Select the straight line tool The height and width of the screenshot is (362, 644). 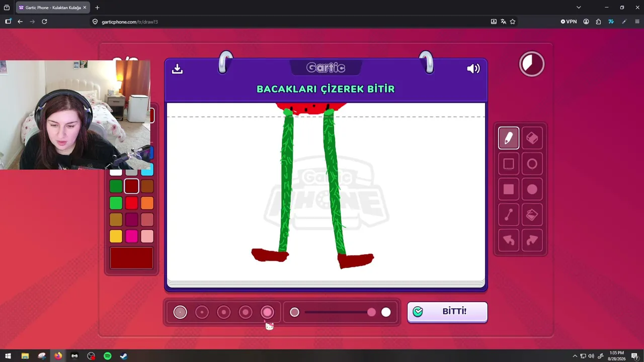509,215
